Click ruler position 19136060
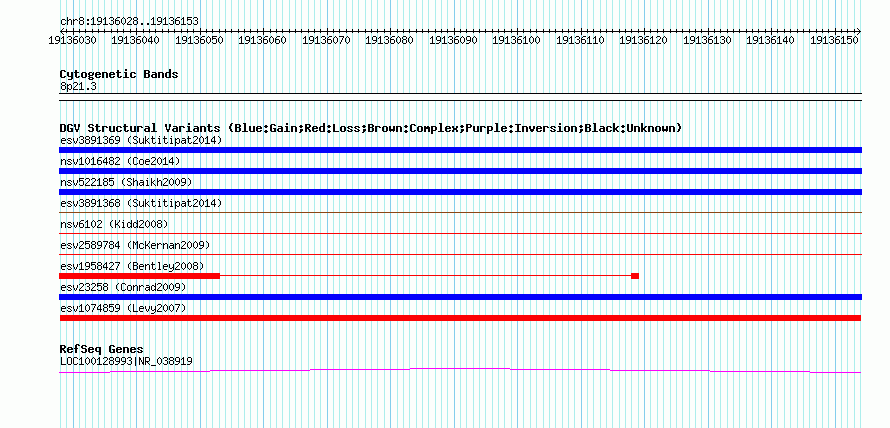 262,40
